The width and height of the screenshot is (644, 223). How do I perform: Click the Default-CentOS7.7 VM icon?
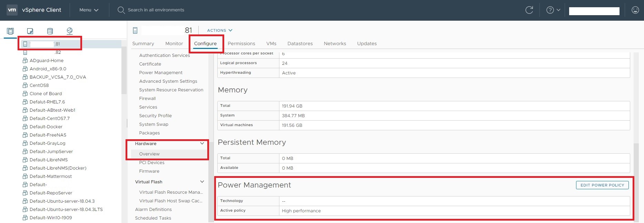[x=25, y=118]
